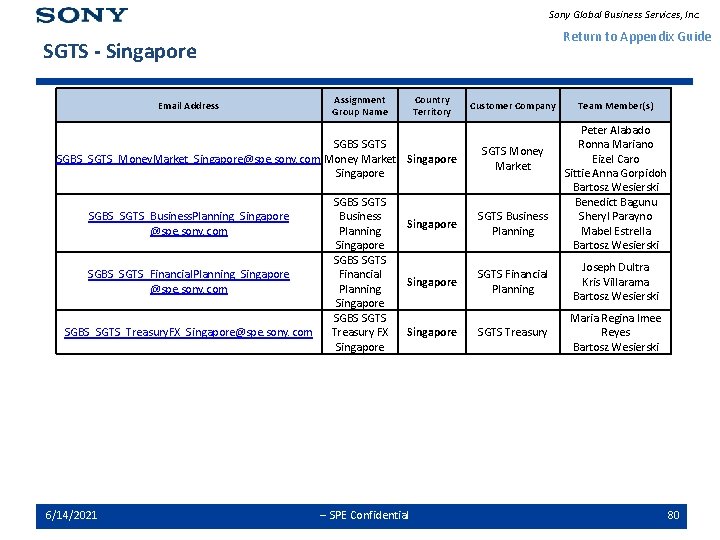The width and height of the screenshot is (720, 540).
Task: Click the name 'Mabel Estrella'
Action: point(616,231)
